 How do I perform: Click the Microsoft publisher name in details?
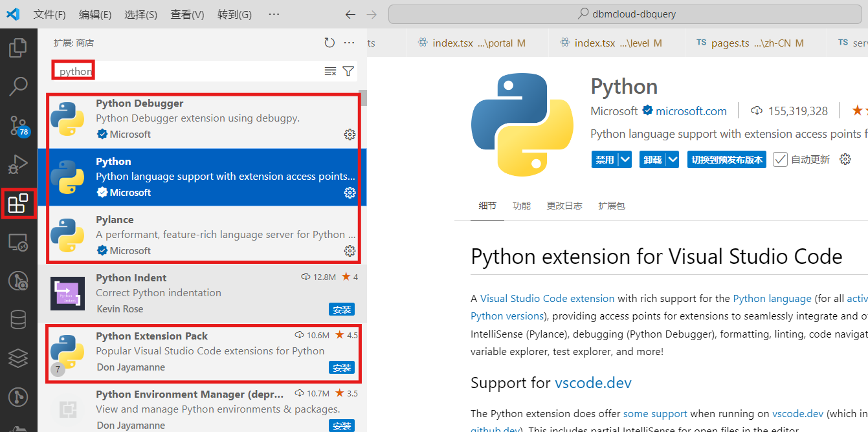click(x=614, y=111)
